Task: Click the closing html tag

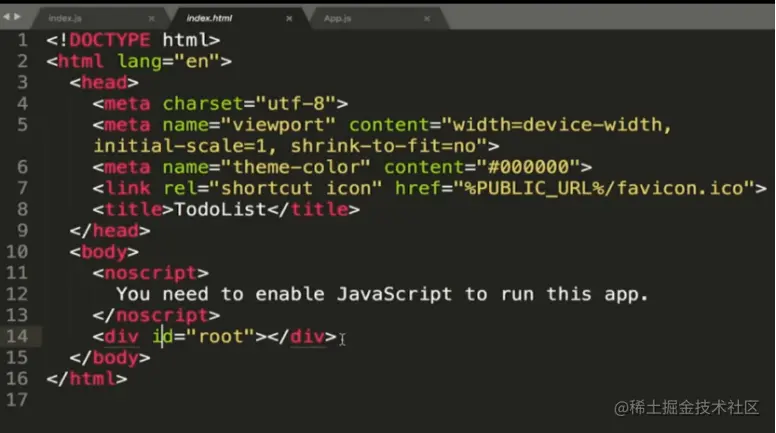Action: coord(87,379)
